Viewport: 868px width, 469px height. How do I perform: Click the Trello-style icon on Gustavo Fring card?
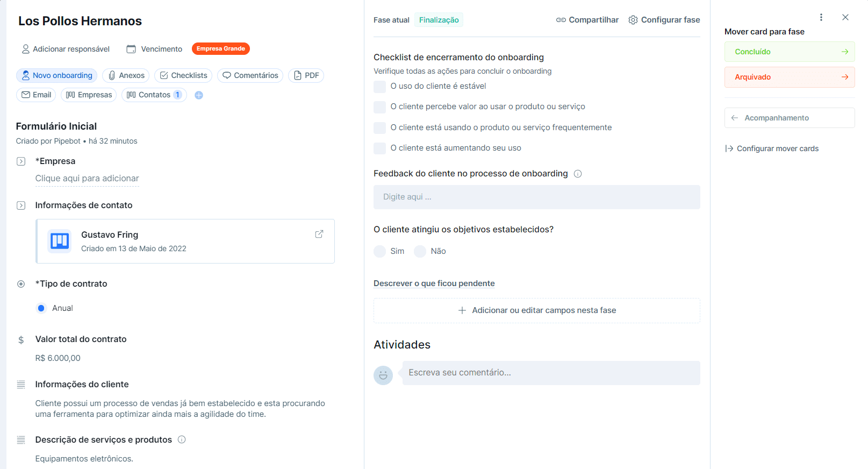tap(60, 241)
